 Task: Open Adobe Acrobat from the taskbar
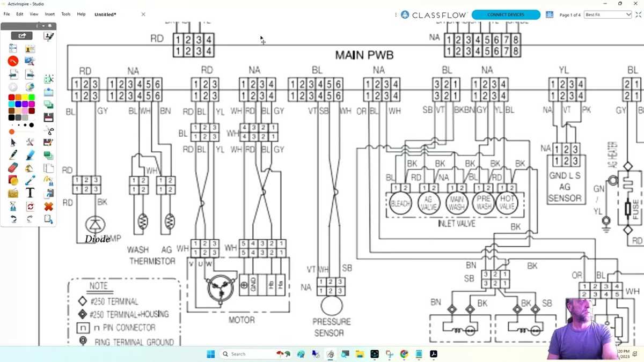click(434, 354)
